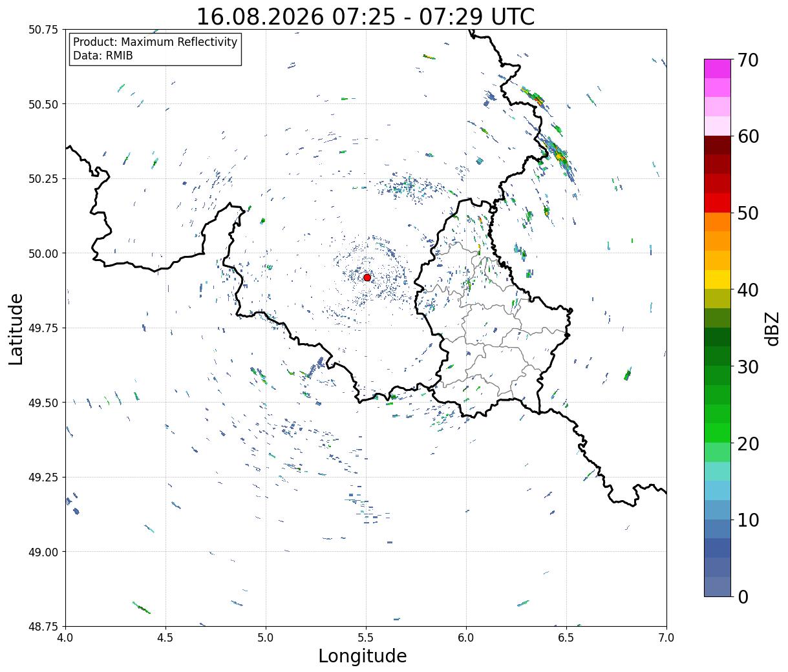Click longitude tick label 7.0
788x672 pixels.
pos(666,638)
